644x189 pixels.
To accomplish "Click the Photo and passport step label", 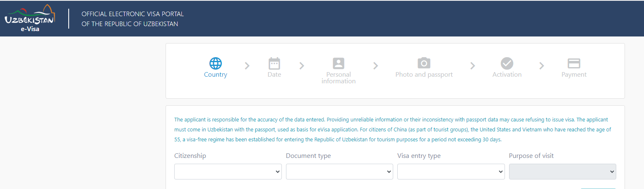I will pyautogui.click(x=424, y=75).
